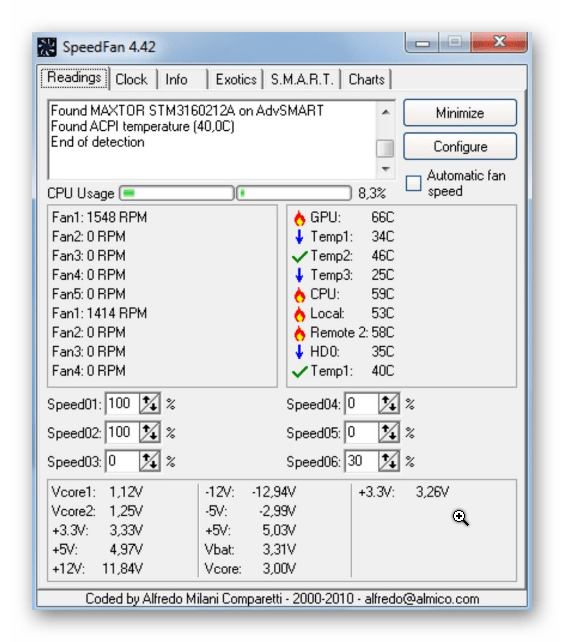Screen dimensions: 564x642
Task: Click the log scrollbar up arrow
Action: click(x=385, y=112)
